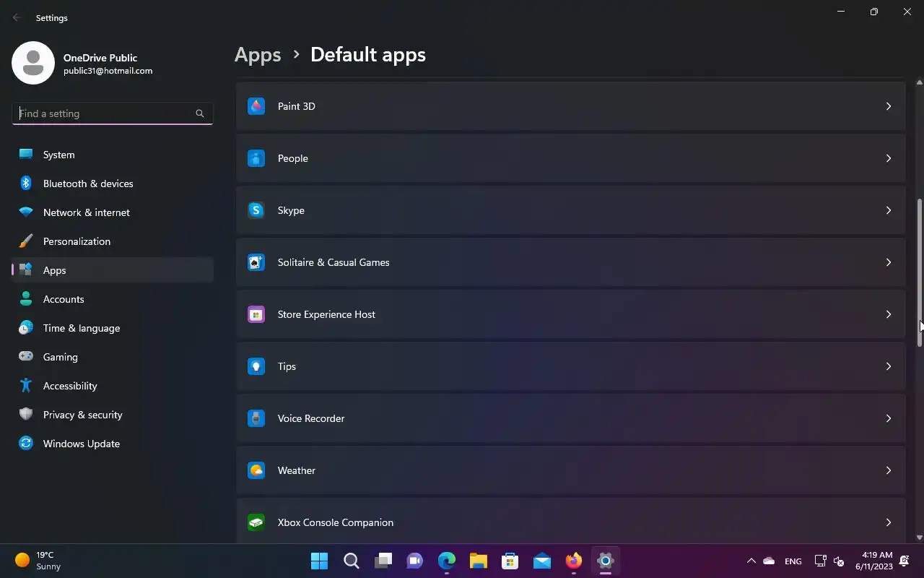The height and width of the screenshot is (578, 924).
Task: Expand Tips defaults chevron
Action: [889, 366]
